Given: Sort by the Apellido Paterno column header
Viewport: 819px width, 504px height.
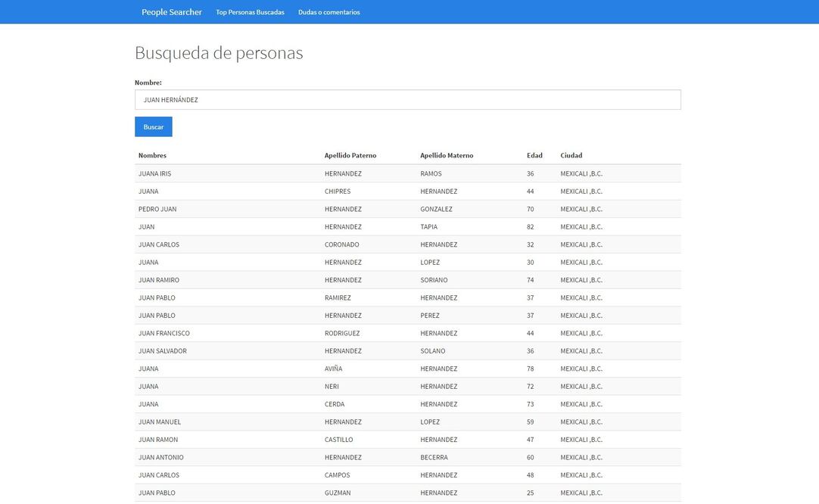Looking at the screenshot, I should tap(352, 153).
